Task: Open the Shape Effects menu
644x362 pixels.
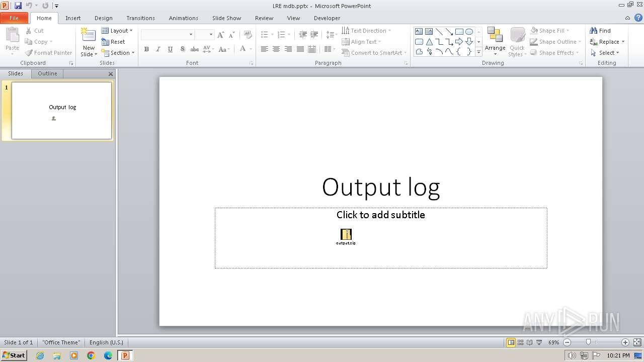Action: point(554,53)
